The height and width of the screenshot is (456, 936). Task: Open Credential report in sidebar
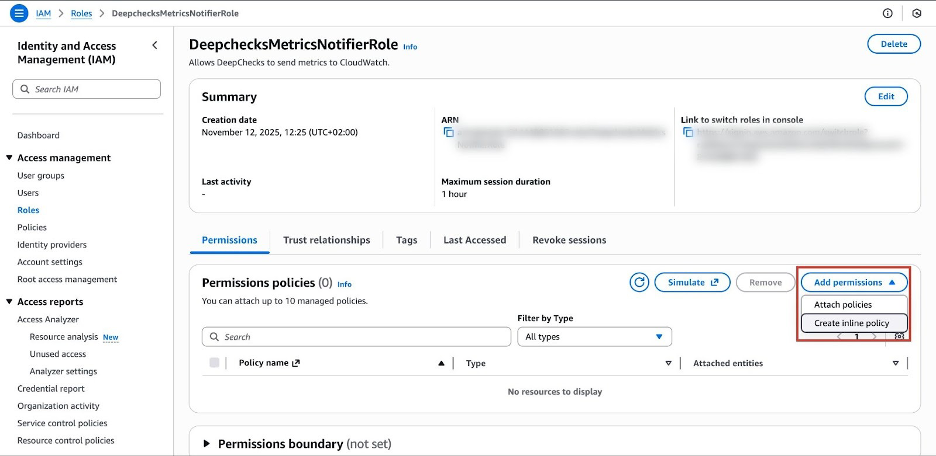point(51,388)
